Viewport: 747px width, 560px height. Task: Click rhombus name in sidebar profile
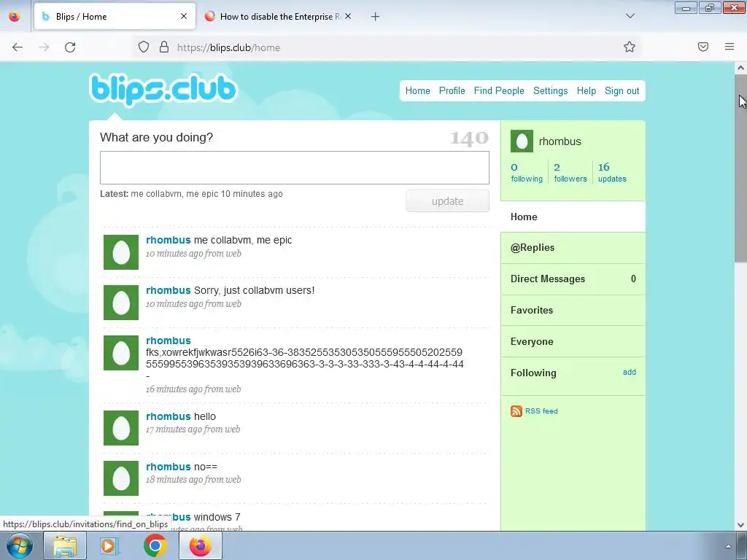pyautogui.click(x=560, y=141)
